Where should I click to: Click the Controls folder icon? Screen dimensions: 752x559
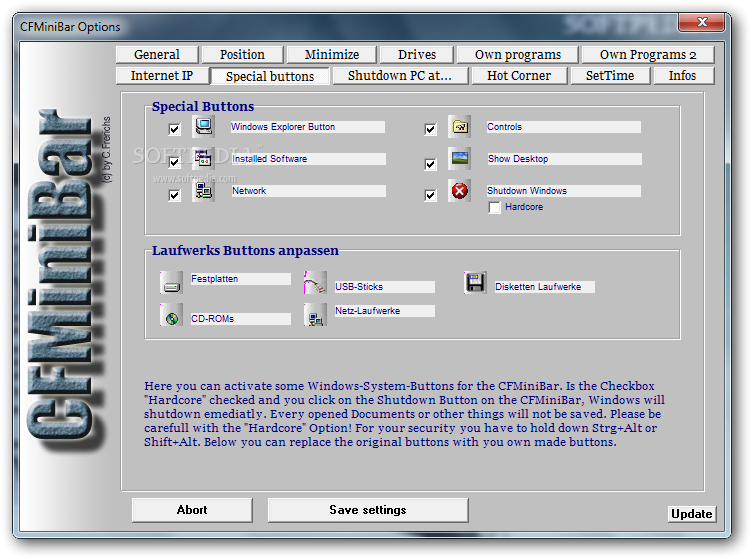459,127
